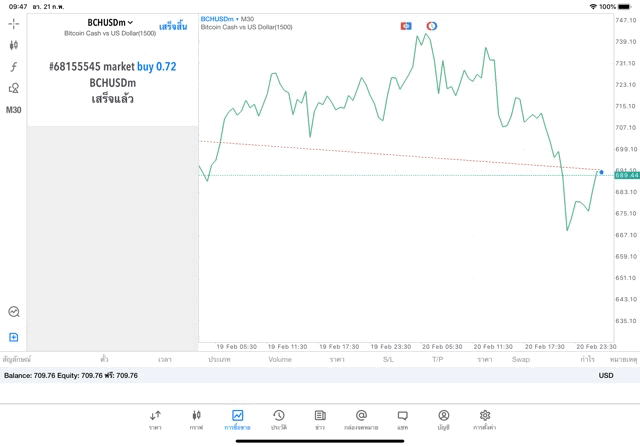
Task: Open the chart search/clock icon in sidebar
Action: pyautogui.click(x=13, y=312)
